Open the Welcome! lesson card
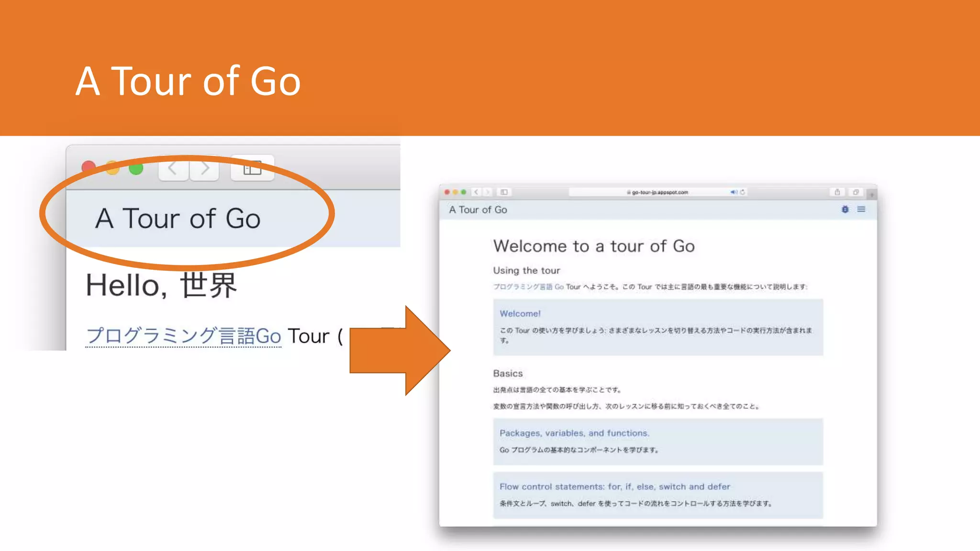 (658, 327)
